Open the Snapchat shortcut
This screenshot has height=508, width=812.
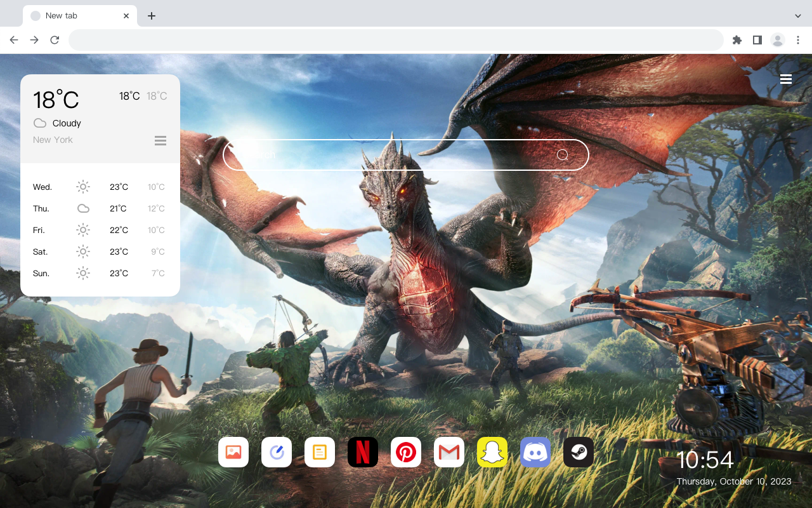tap(492, 452)
